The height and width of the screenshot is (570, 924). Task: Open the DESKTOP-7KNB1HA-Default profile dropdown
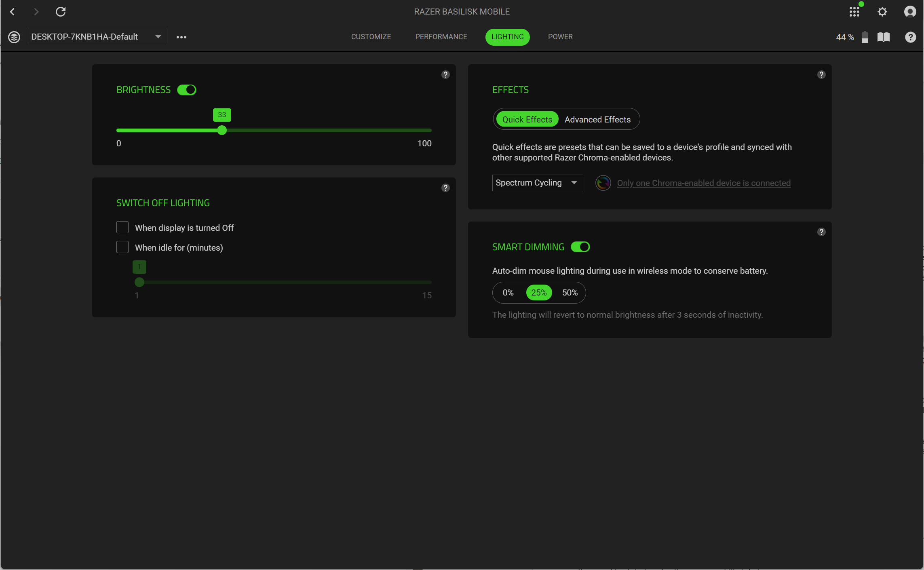[x=97, y=37]
